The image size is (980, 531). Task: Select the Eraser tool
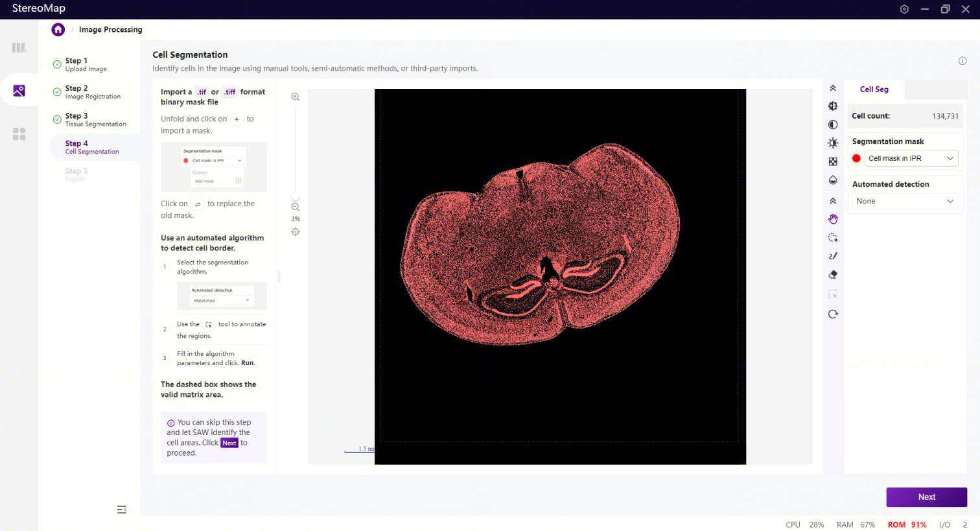(x=833, y=275)
